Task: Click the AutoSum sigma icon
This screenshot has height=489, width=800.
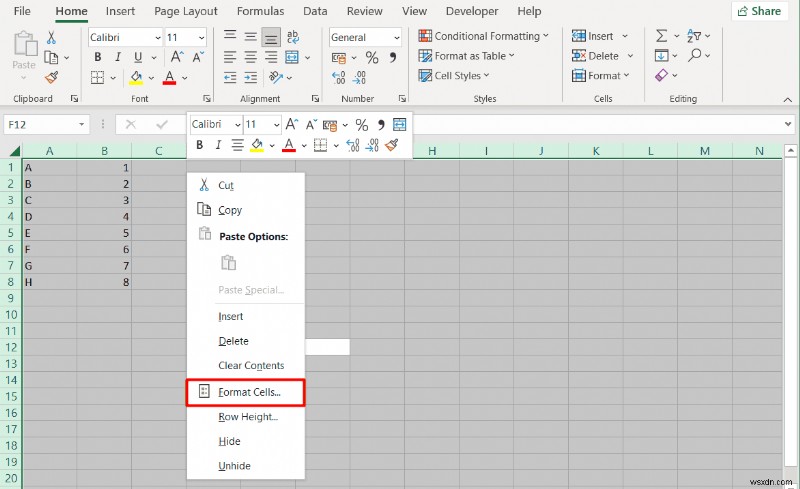Action: click(661, 36)
